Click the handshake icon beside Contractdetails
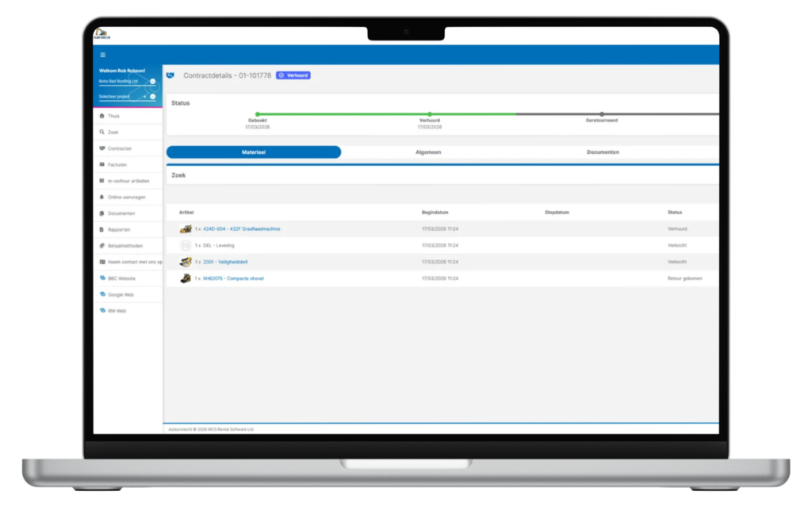Image resolution: width=812 pixels, height=507 pixels. click(170, 75)
